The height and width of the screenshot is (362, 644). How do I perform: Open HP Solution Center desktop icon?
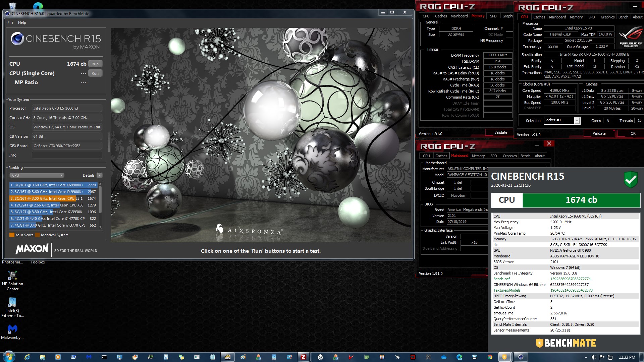coord(12,281)
